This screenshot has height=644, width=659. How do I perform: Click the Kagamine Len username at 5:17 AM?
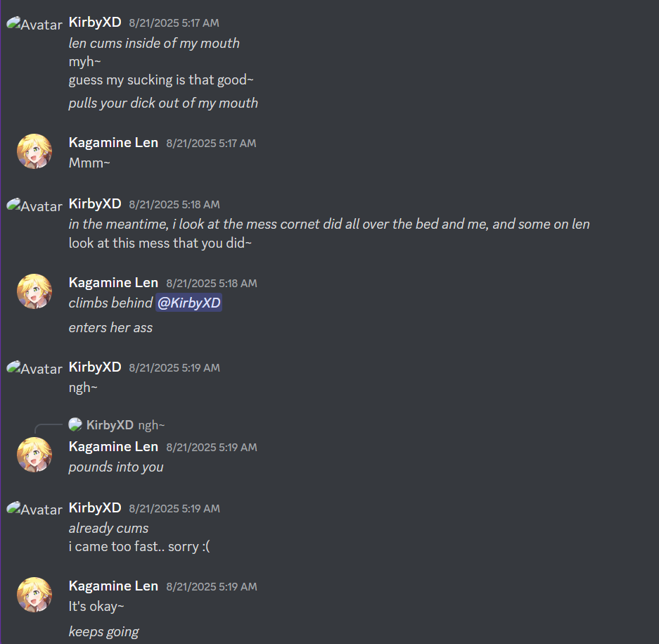point(113,143)
